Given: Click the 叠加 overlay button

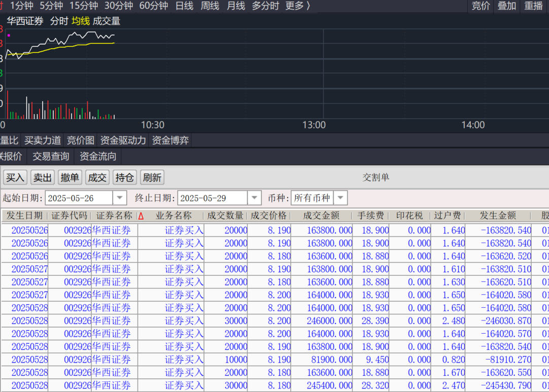Looking at the screenshot, I should (x=507, y=6).
